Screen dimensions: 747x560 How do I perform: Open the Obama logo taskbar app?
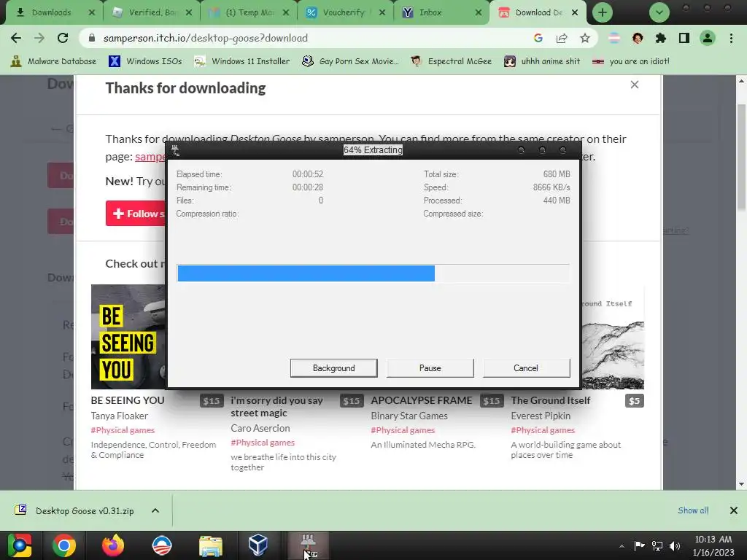point(161,545)
